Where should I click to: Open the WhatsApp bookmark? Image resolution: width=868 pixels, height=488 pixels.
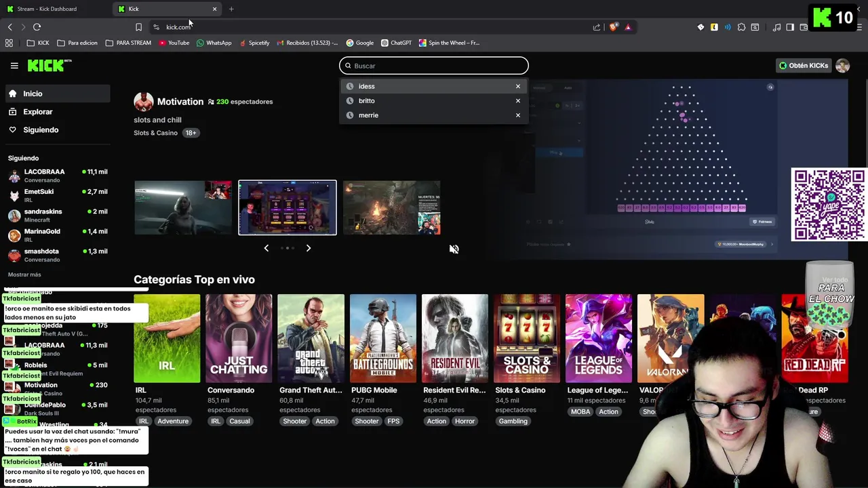(x=214, y=43)
